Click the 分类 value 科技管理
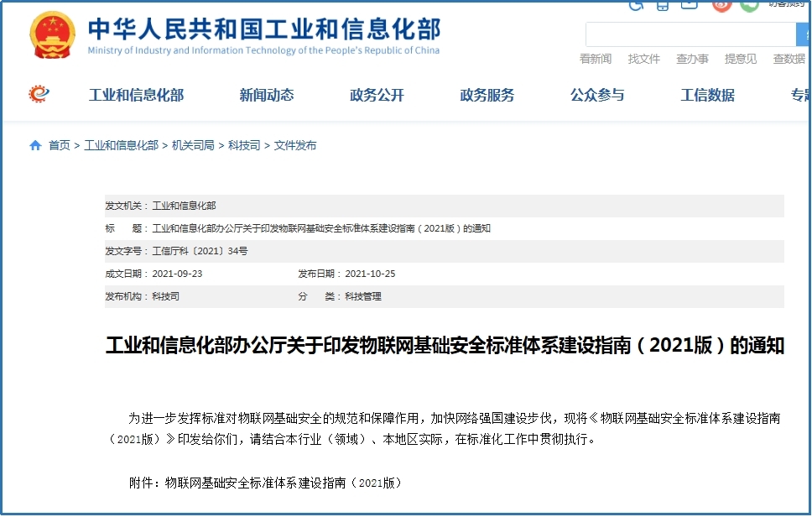This screenshot has height=517, width=812. coord(363,297)
